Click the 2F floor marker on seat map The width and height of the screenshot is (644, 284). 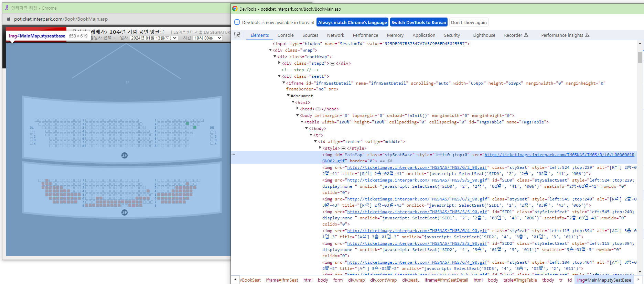point(125,155)
